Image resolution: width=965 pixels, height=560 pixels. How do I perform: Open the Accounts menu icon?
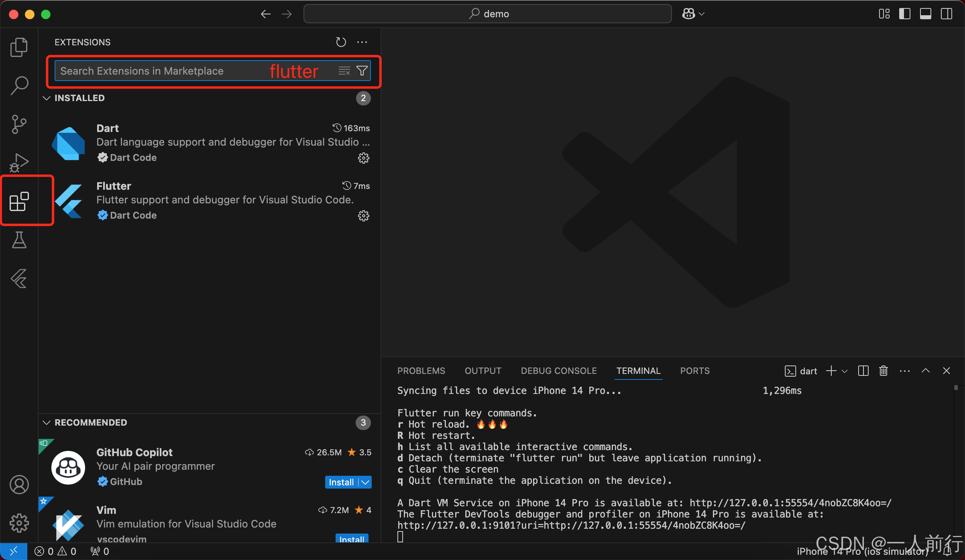(x=19, y=485)
